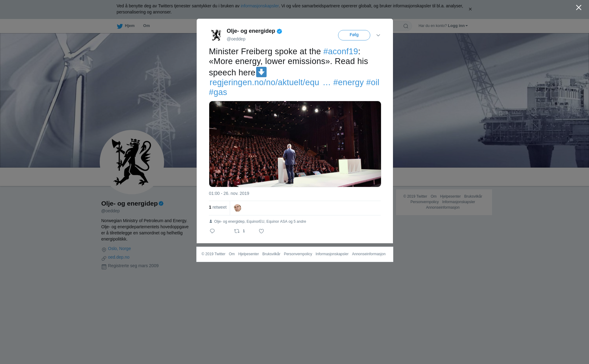Click the reply speech bubble icon
This screenshot has height=364, width=589.
click(212, 231)
